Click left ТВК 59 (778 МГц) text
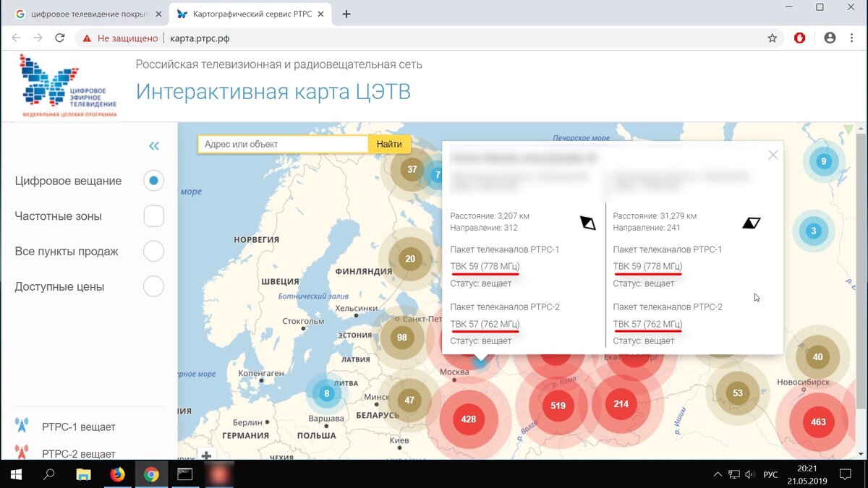The width and height of the screenshot is (868, 488). [x=485, y=266]
